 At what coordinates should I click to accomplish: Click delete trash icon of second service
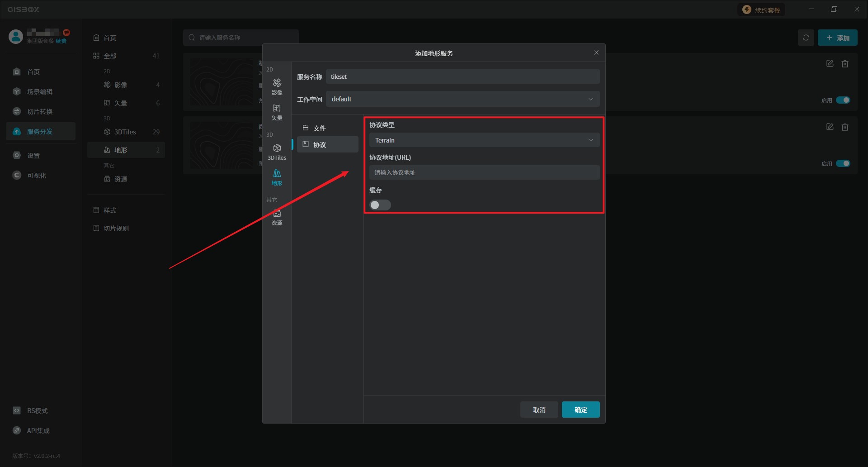click(844, 127)
